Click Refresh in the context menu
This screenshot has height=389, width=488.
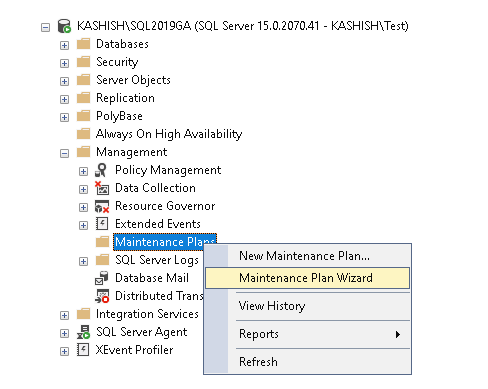coord(307,362)
